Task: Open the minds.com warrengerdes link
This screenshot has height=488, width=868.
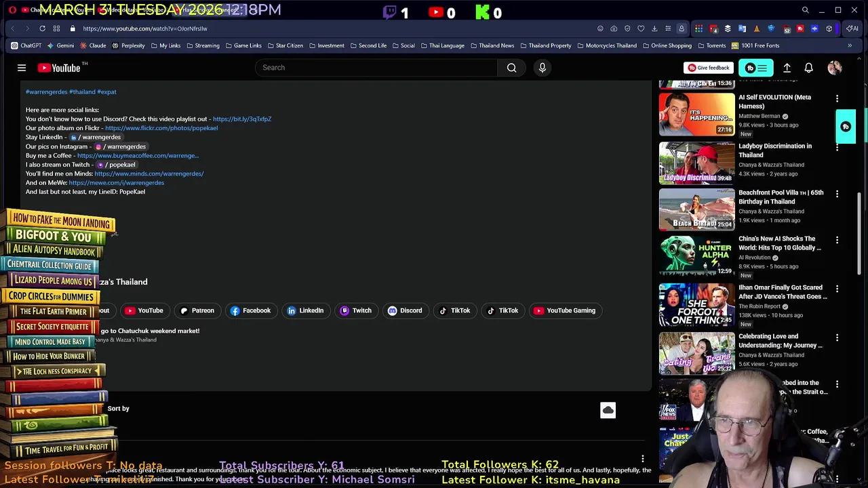Action: tap(149, 174)
